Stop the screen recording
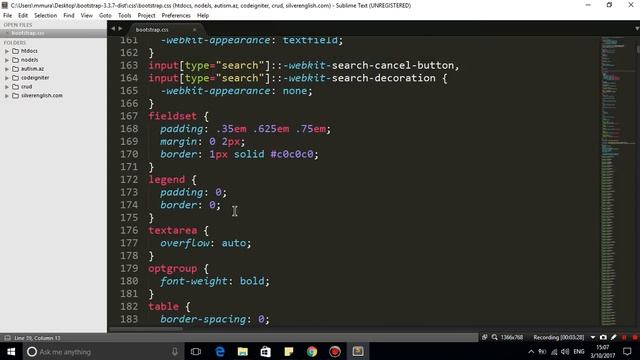Viewport: 640px width, 360px height. (635, 338)
